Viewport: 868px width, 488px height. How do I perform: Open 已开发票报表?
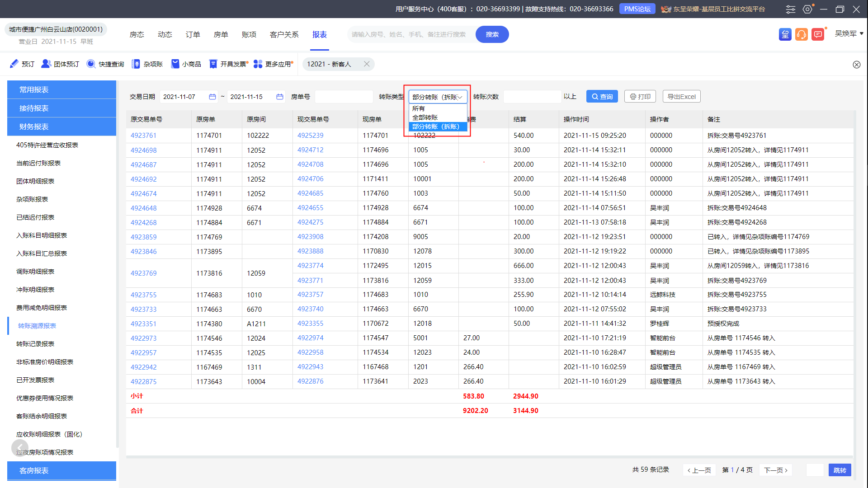(35, 380)
